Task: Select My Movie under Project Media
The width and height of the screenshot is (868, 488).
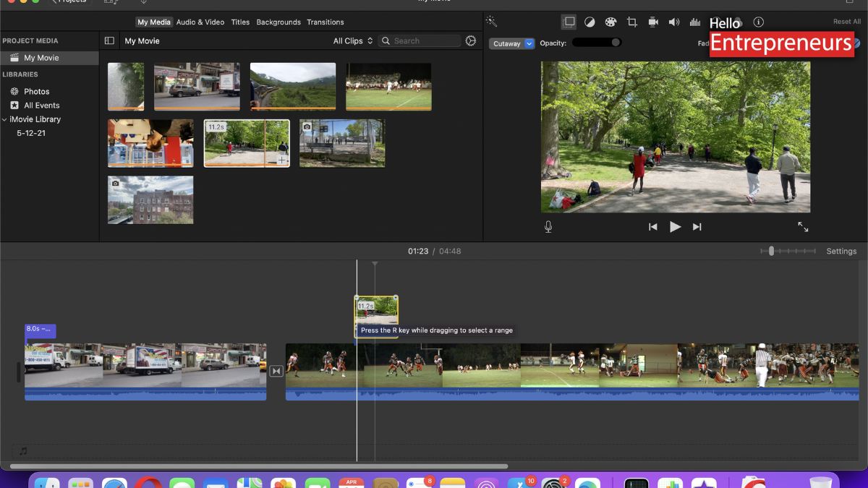Action: [49, 58]
